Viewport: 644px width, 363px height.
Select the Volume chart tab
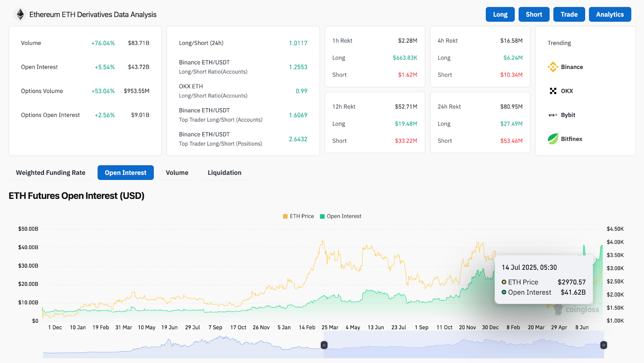[x=177, y=173]
